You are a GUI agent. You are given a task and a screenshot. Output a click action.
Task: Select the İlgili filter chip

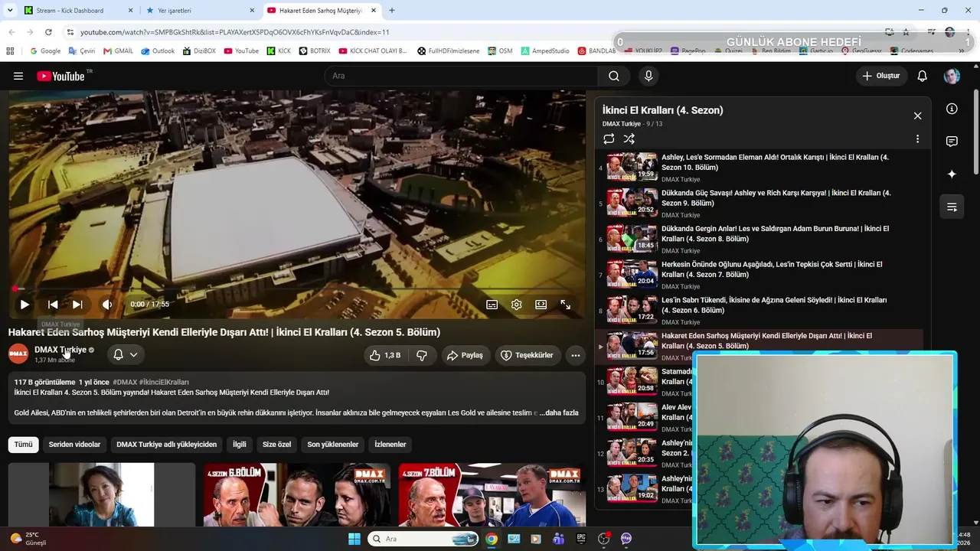(x=240, y=445)
